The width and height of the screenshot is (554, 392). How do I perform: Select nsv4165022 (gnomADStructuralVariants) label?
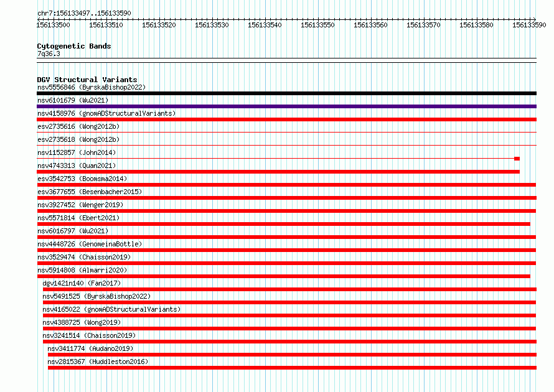coord(111,309)
